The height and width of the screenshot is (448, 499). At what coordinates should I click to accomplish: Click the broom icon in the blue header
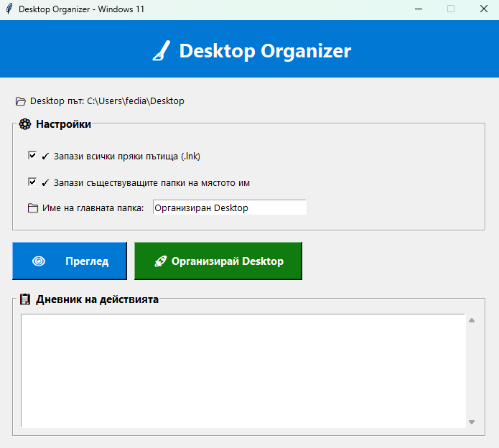[162, 51]
